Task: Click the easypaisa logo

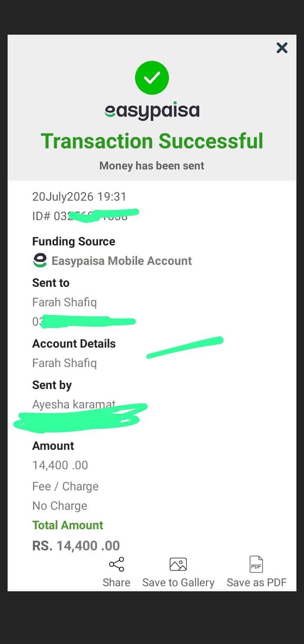Action: click(x=152, y=112)
